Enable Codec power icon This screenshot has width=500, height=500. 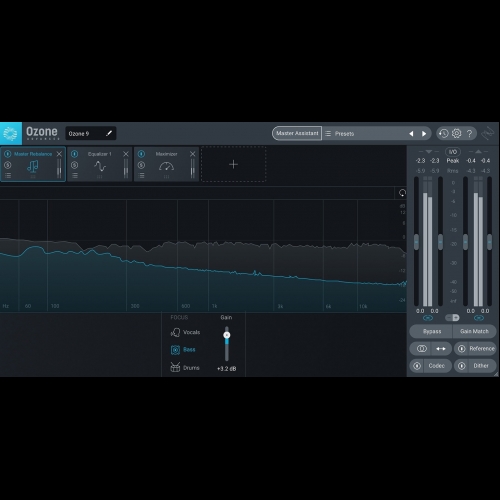tap(417, 366)
